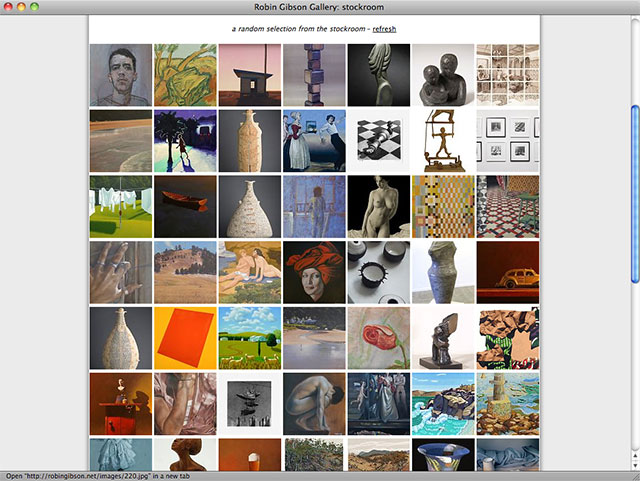The height and width of the screenshot is (481, 640).
Task: Open the two bathers on beach painting
Action: (250, 272)
